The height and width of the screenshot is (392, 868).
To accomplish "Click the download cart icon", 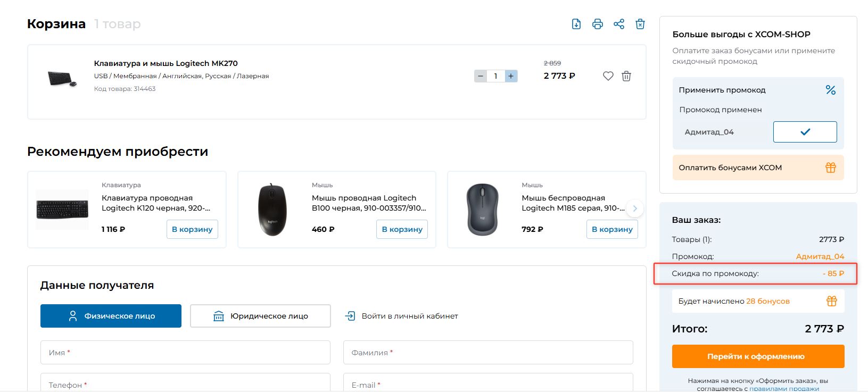I will pos(576,24).
